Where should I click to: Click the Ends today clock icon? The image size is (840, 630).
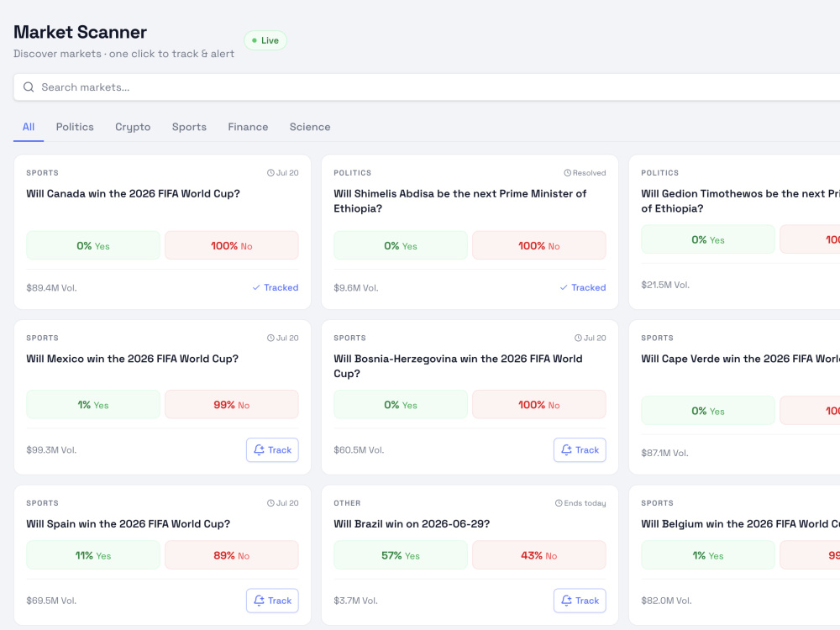pyautogui.click(x=559, y=503)
